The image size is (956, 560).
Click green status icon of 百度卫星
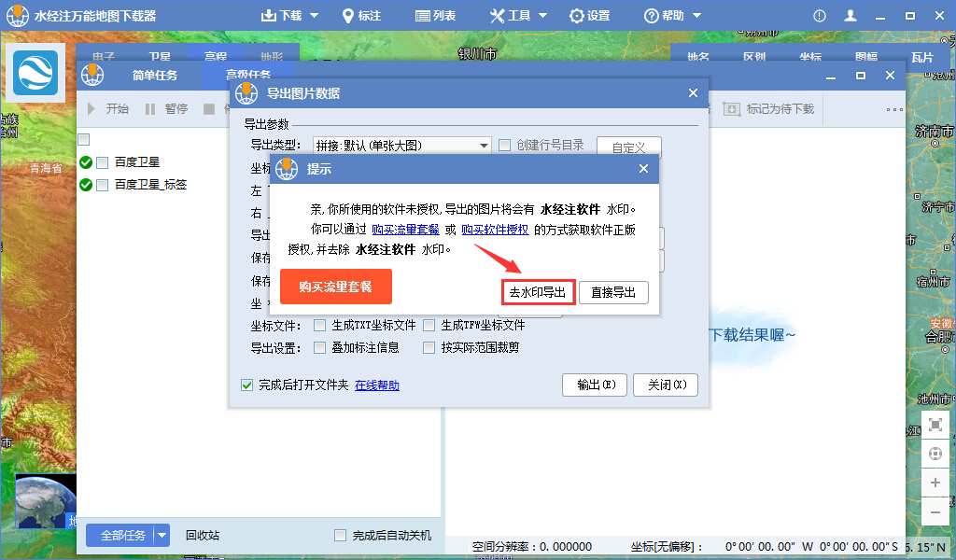[x=86, y=162]
